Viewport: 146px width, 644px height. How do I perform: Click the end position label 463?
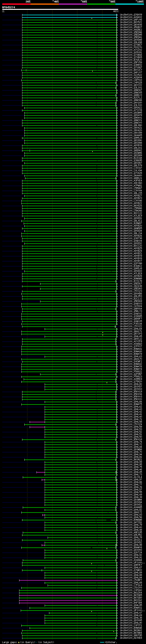pos(115,11)
